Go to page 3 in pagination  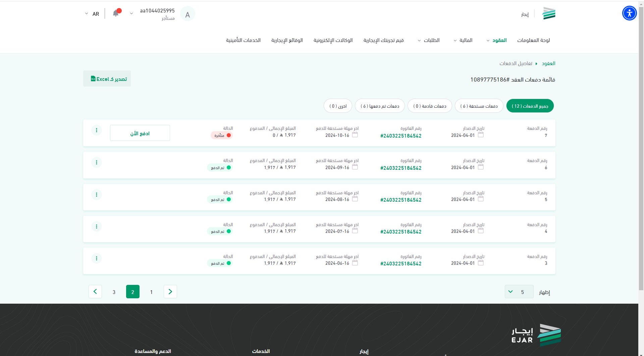pos(114,292)
